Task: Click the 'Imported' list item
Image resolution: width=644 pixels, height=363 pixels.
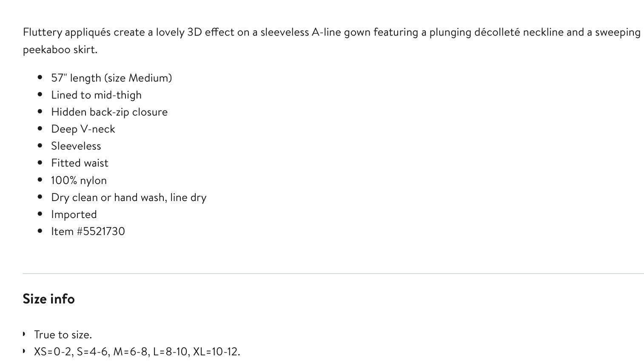Action: coord(74,214)
